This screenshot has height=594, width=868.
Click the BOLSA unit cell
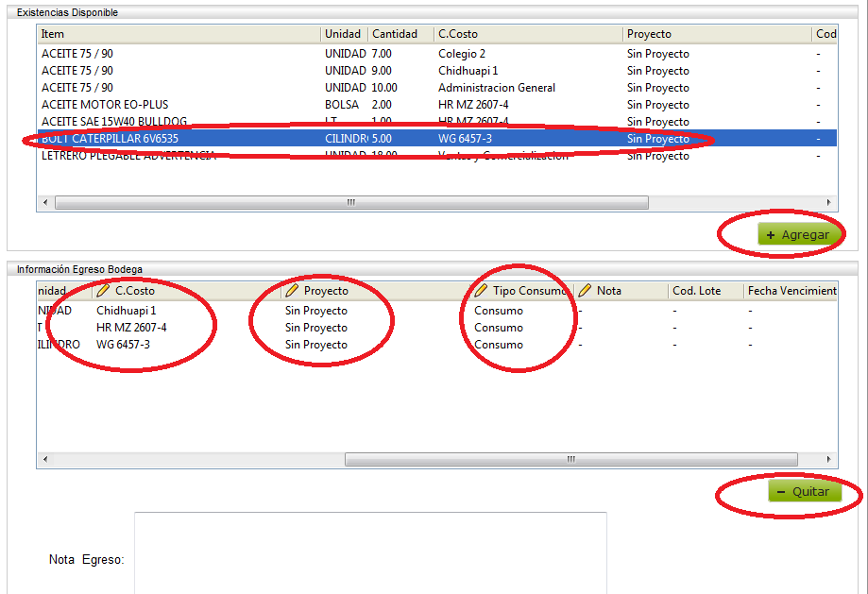pyautogui.click(x=342, y=105)
